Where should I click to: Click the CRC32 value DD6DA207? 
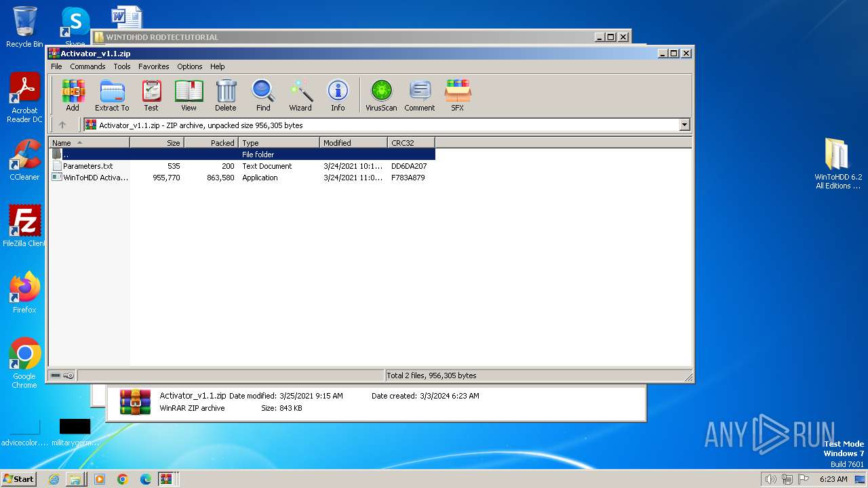(x=409, y=166)
